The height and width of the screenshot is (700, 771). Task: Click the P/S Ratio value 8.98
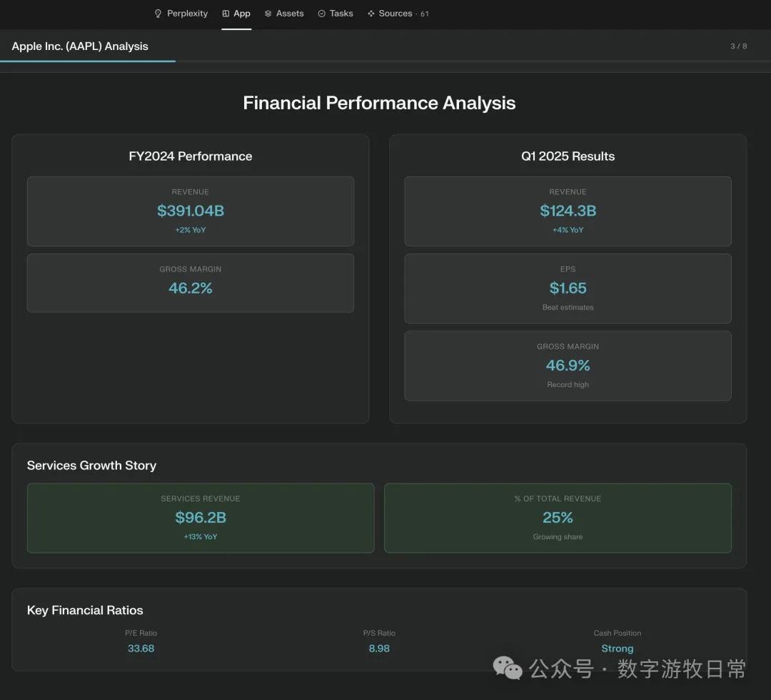tap(379, 649)
